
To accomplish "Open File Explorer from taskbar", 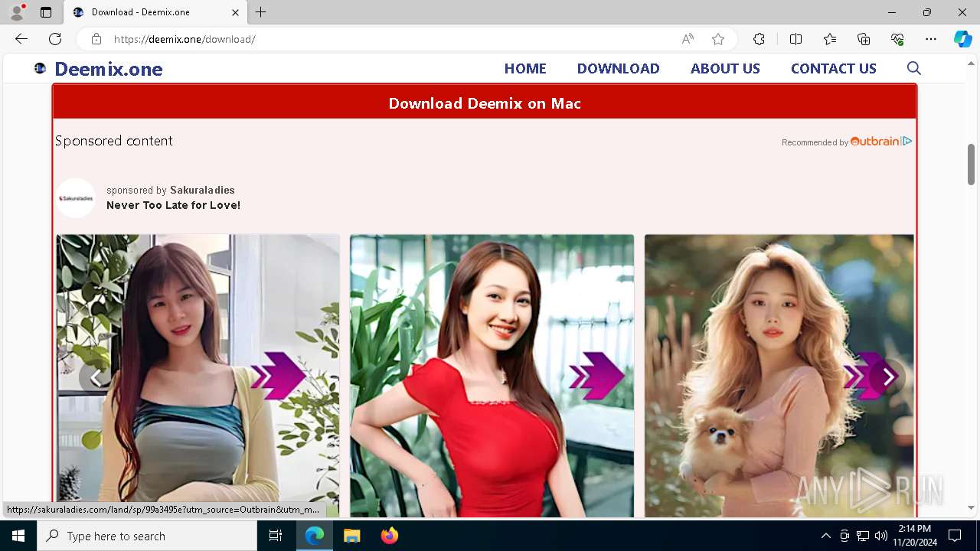I will (x=351, y=536).
